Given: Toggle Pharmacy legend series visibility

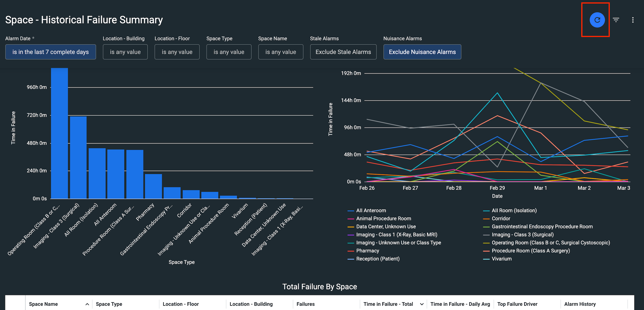Looking at the screenshot, I should tap(367, 251).
